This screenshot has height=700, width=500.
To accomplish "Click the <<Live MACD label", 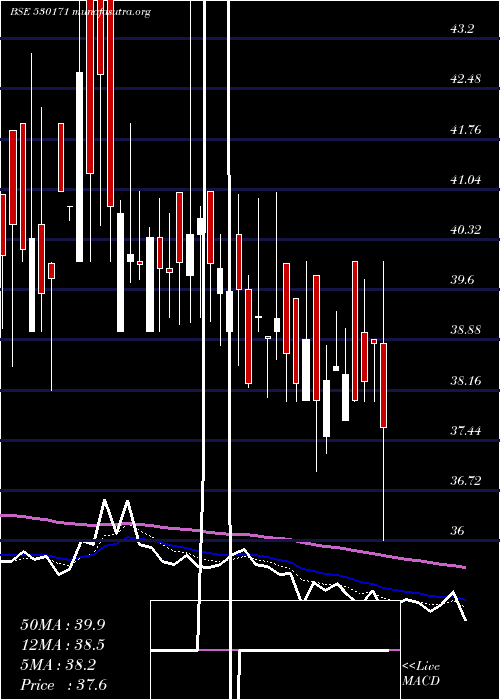I will [x=421, y=674].
